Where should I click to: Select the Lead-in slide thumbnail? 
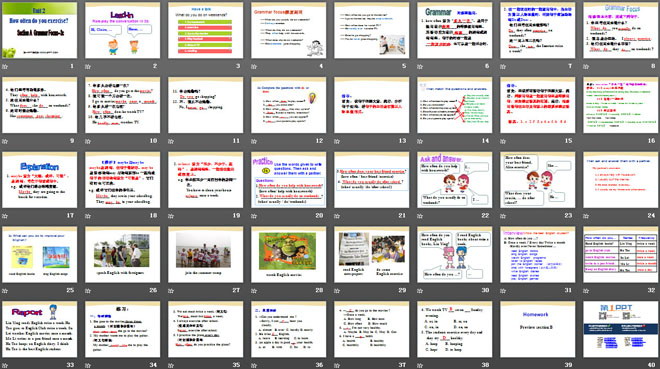122,30
